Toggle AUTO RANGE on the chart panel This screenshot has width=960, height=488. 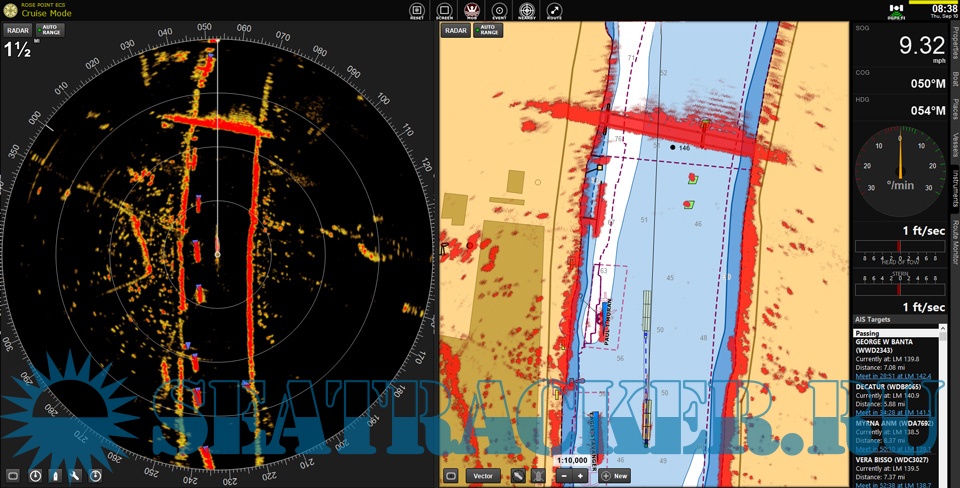[x=489, y=31]
